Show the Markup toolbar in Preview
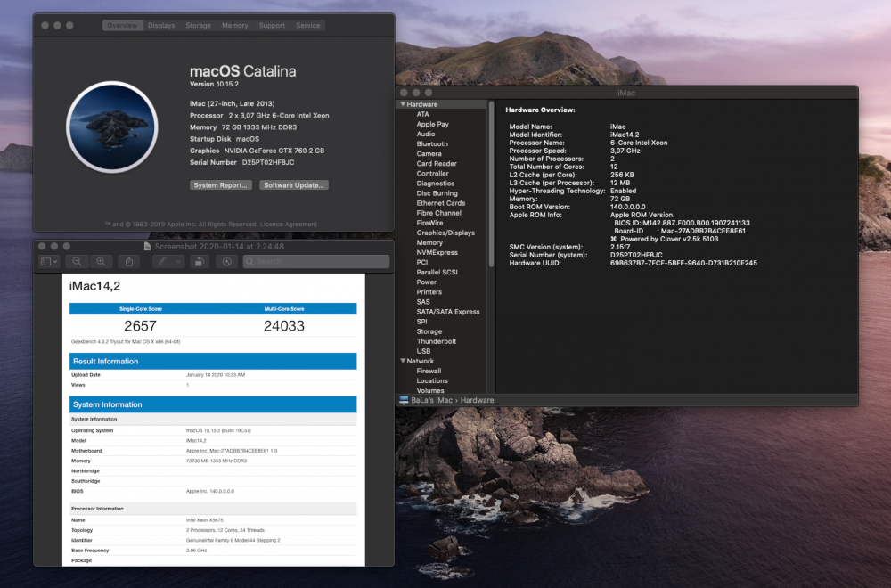The image size is (891, 588). [x=226, y=261]
